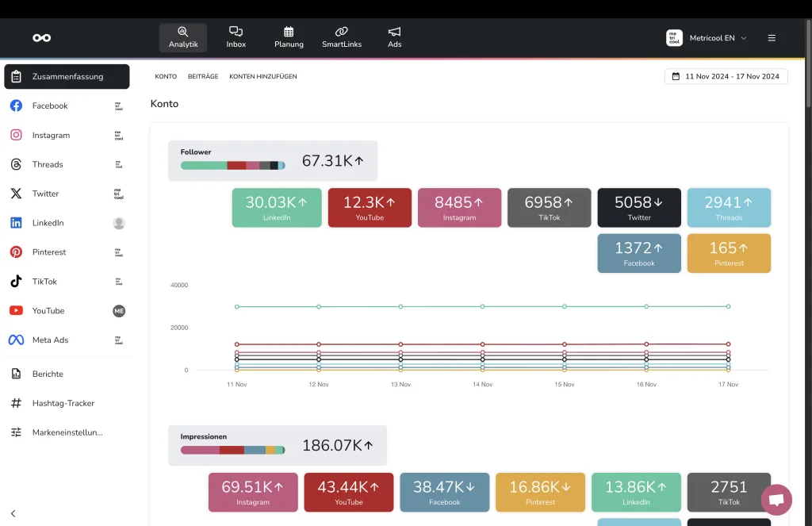Open Markeneinstellungen in the sidebar
Screen dimensions: 812x526
[67, 432]
